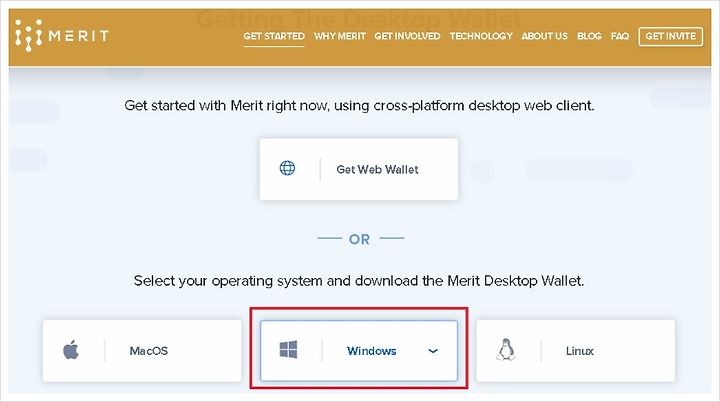
Task: Click the 'Select your operating system' text
Action: click(x=359, y=281)
